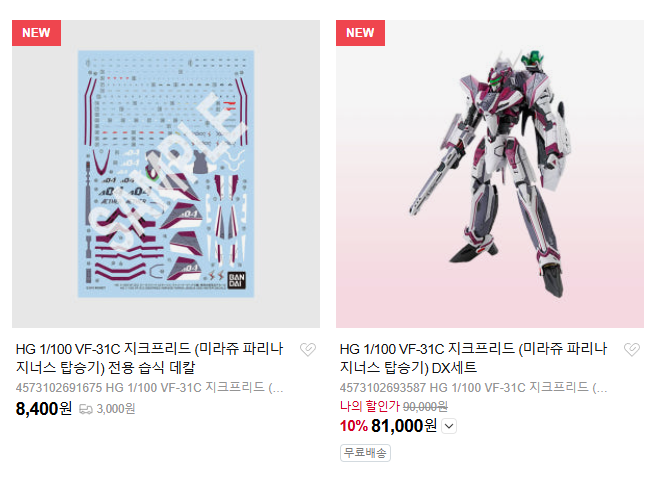Click product code 4573102691675 description line
The height and width of the screenshot is (490, 656).
149,387
